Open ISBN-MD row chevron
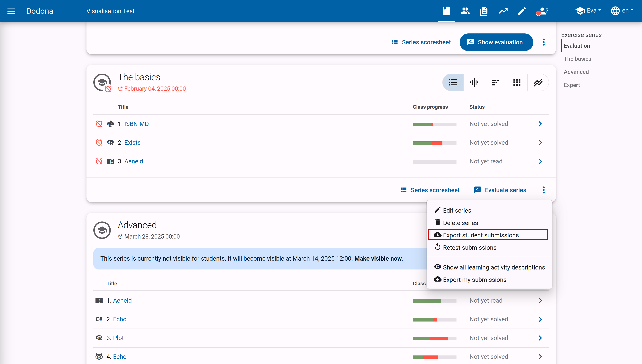Viewport: 642px width, 364px height. (x=540, y=124)
